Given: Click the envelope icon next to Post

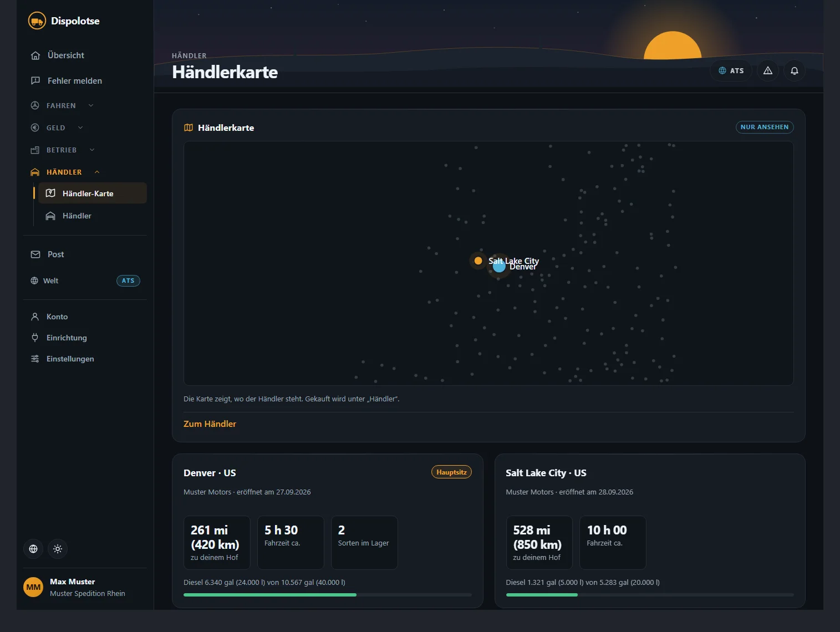Looking at the screenshot, I should (x=35, y=254).
